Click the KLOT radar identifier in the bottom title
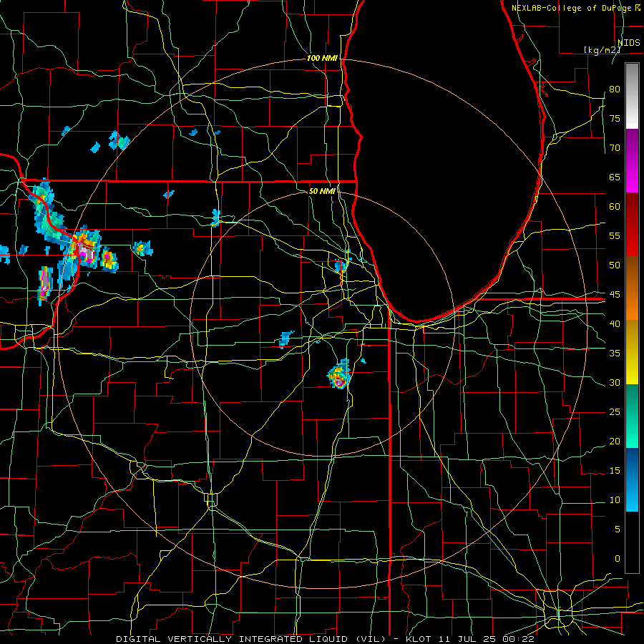The height and width of the screenshot is (644, 644). click(418, 639)
